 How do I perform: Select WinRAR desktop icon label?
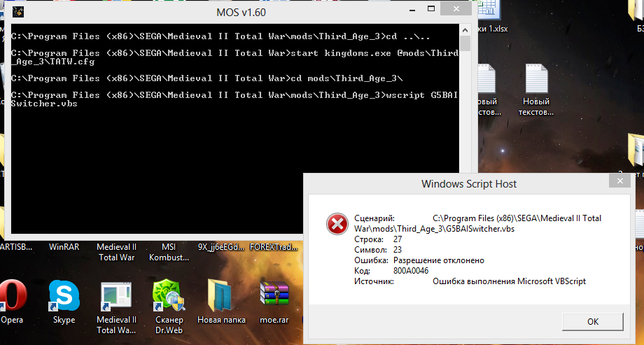pyautogui.click(x=64, y=247)
